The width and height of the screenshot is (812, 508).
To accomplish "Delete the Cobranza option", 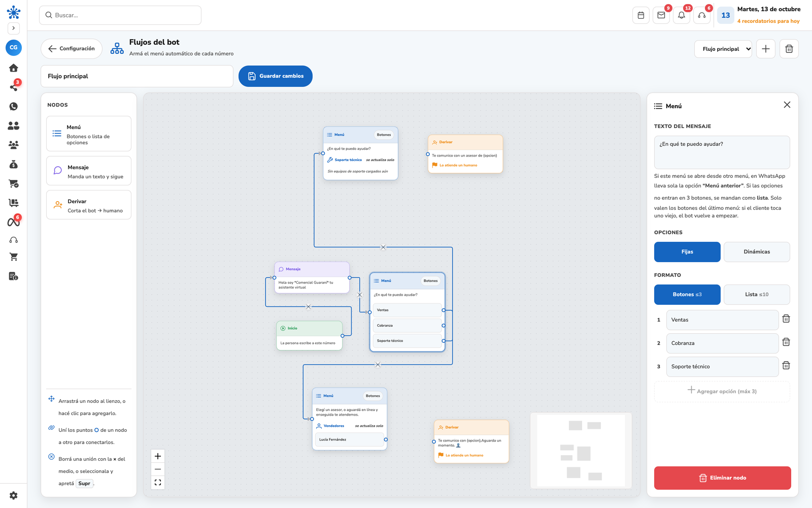I will (786, 342).
